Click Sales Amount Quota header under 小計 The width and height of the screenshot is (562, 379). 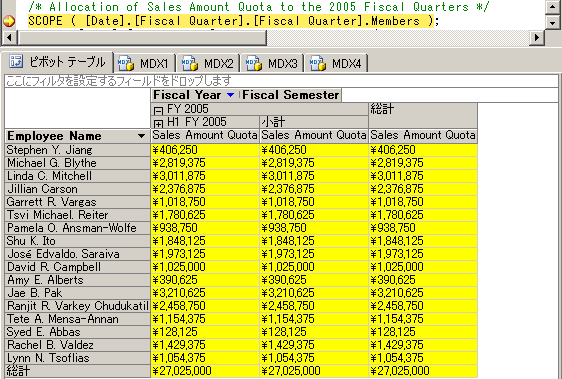point(314,135)
